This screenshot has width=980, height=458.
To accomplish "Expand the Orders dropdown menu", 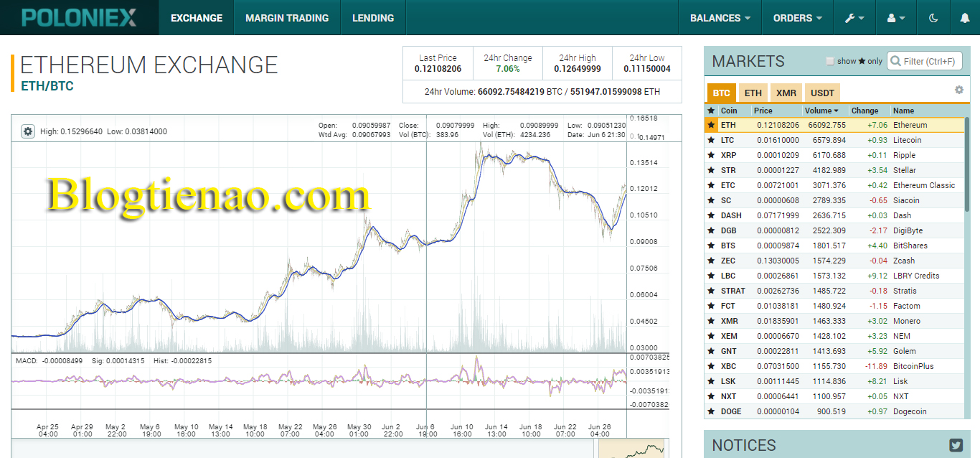I will [x=797, y=18].
